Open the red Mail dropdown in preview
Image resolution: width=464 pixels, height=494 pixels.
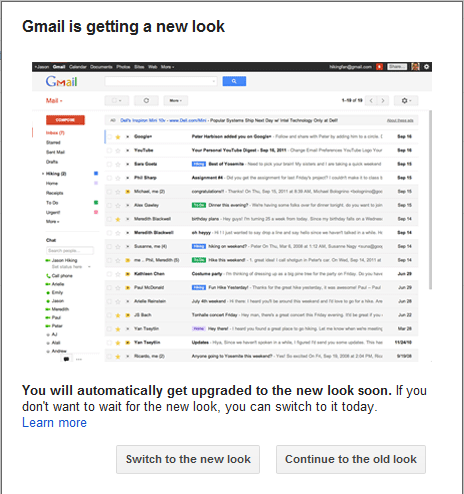[x=54, y=100]
